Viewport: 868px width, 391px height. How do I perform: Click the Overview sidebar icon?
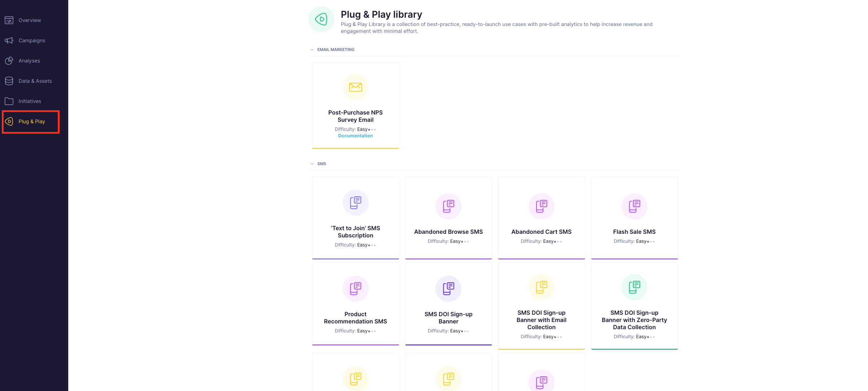pos(9,20)
